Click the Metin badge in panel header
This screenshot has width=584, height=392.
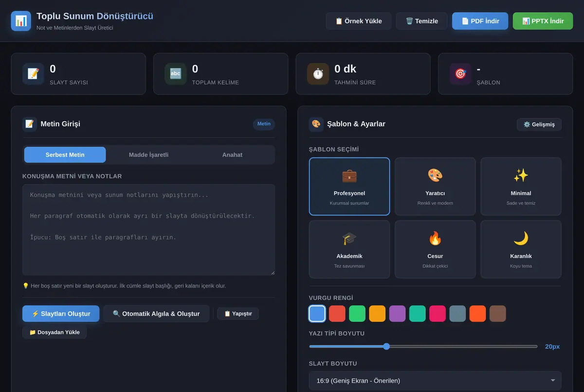coord(264,124)
